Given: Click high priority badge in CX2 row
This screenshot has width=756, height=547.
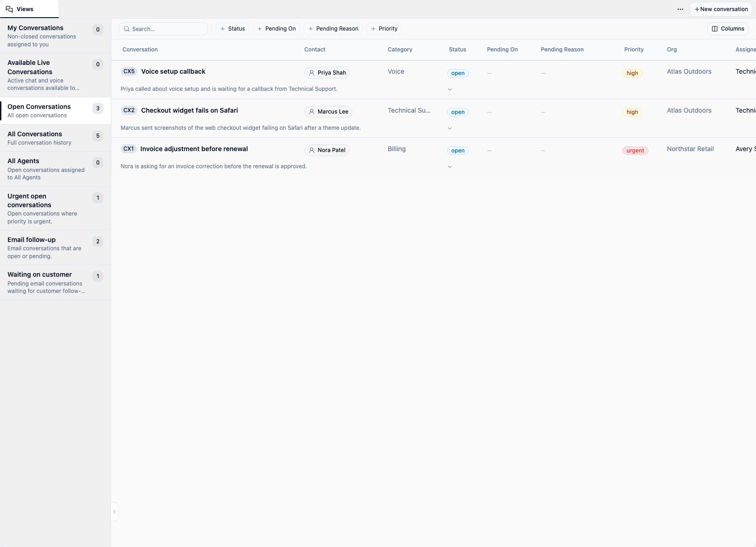Looking at the screenshot, I should click(632, 112).
